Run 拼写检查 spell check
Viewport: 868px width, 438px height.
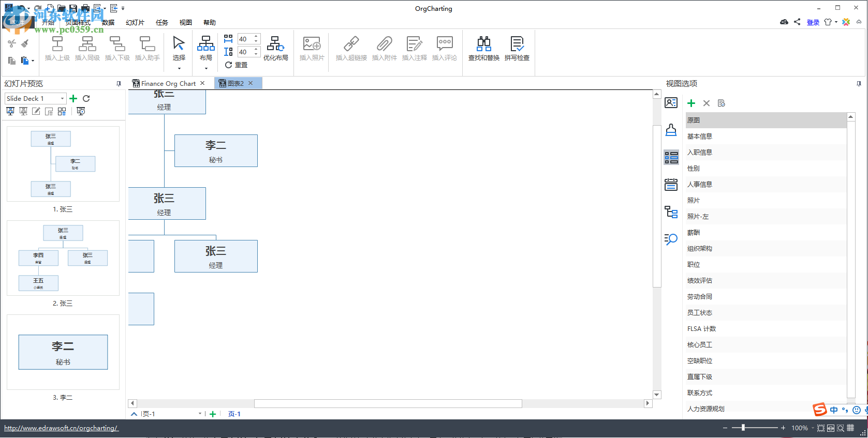pos(517,49)
